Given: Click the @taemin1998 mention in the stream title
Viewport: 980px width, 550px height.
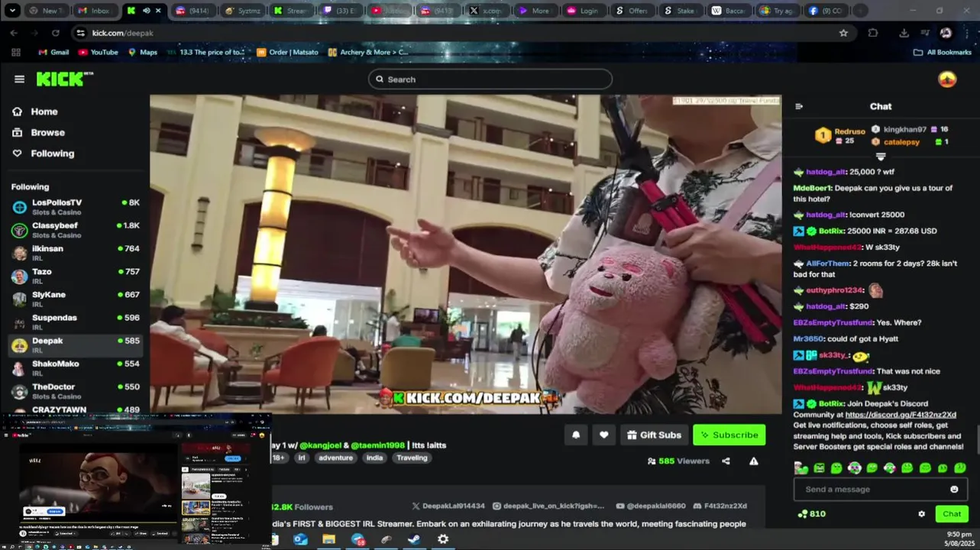Looking at the screenshot, I should [x=377, y=445].
